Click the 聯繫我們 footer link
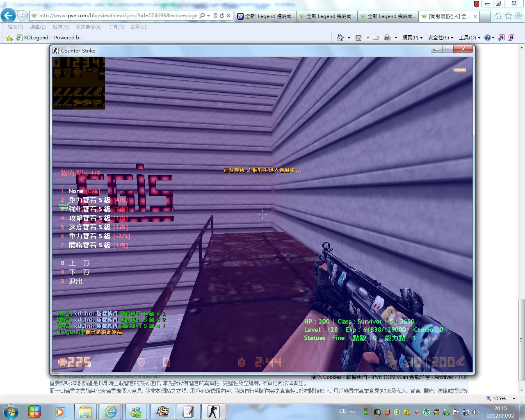The image size is (525, 420). click(x=356, y=377)
